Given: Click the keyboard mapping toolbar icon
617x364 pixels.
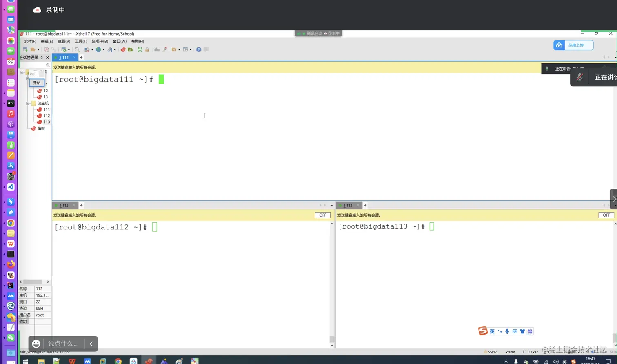Looking at the screenshot, I should (157, 49).
